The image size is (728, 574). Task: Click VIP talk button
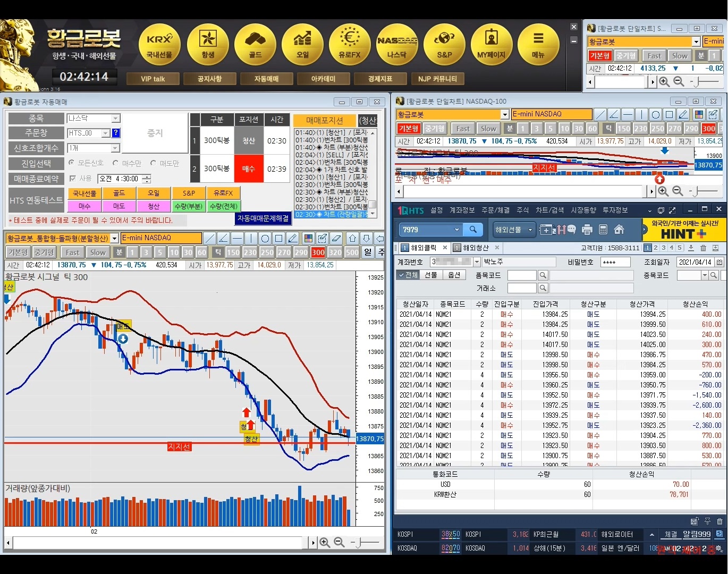153,79
